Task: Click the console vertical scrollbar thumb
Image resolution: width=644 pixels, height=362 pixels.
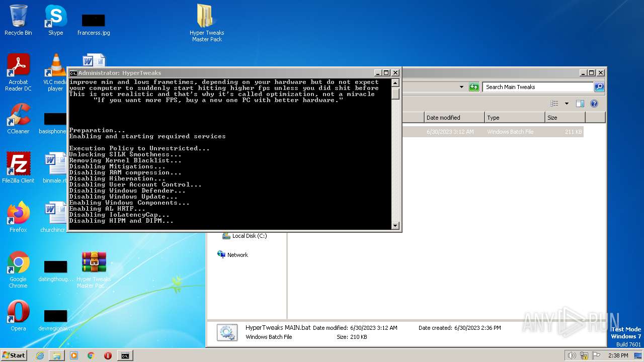Action: coord(395,94)
